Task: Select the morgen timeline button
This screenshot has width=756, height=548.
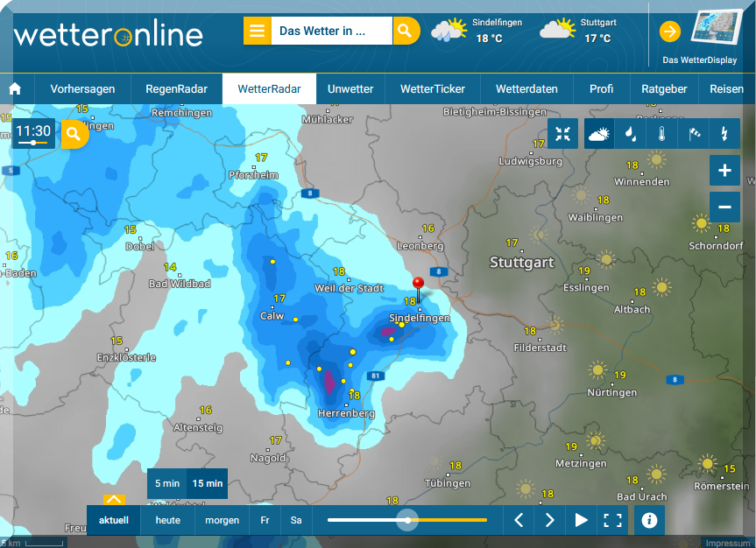Action: [x=223, y=520]
